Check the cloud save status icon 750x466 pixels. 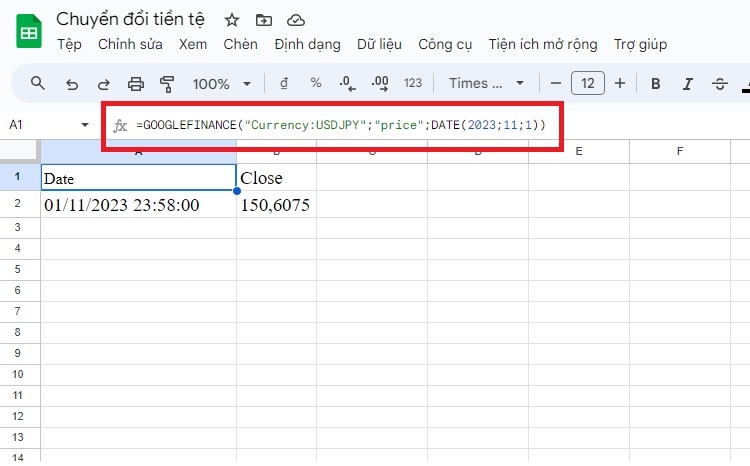pos(296,20)
